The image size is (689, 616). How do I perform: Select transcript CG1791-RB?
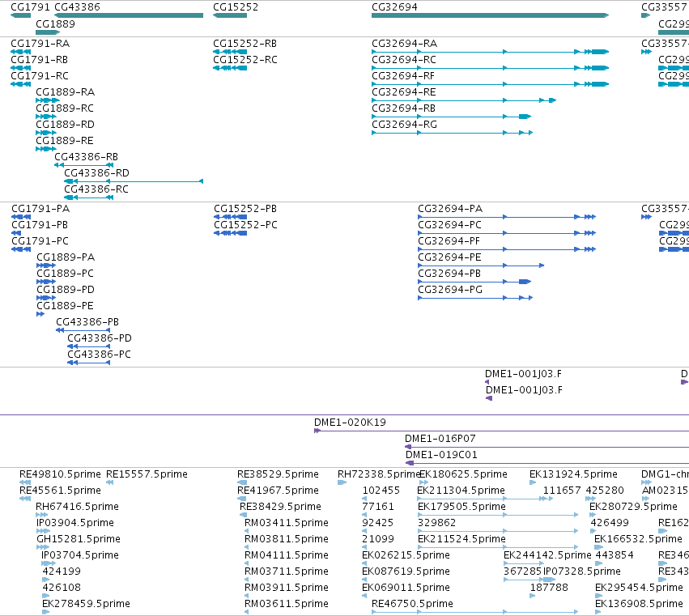[x=39, y=60]
